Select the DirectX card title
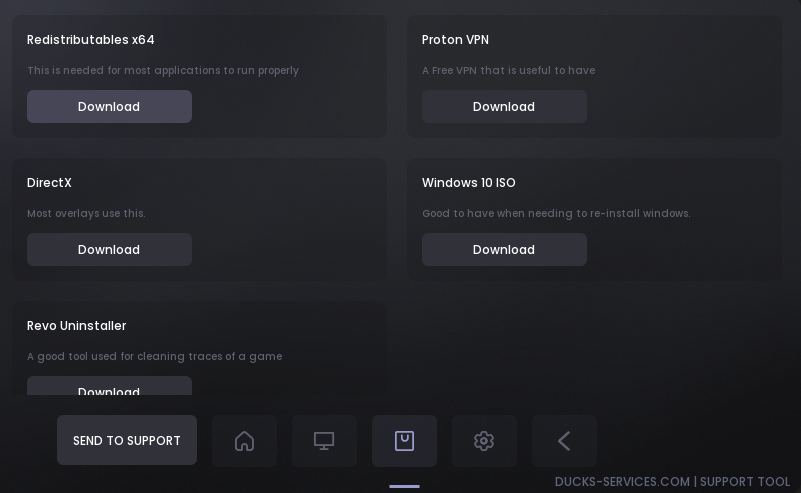The height and width of the screenshot is (493, 801). pos(49,183)
